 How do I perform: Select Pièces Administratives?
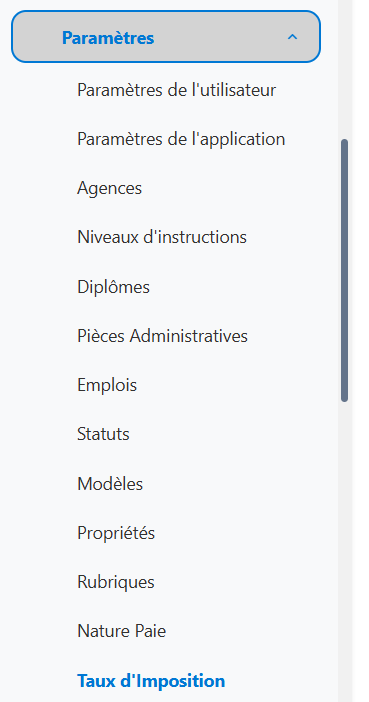coord(162,336)
